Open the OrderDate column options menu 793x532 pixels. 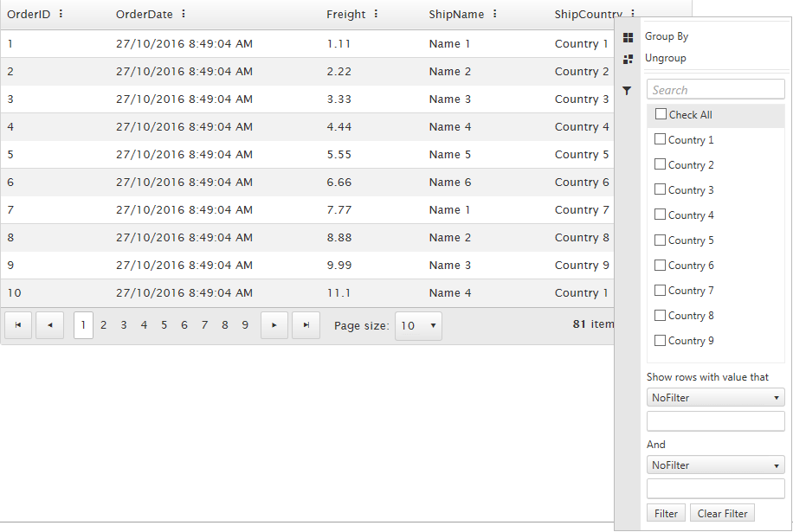[184, 14]
